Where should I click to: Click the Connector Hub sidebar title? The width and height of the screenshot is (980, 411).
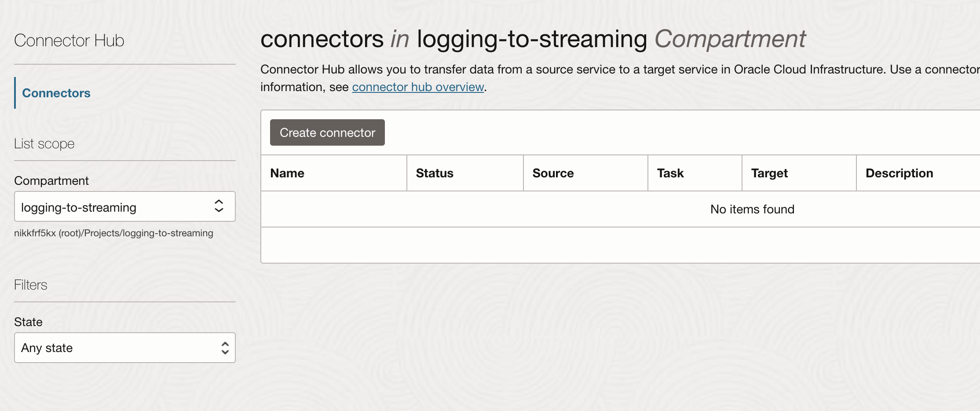69,40
